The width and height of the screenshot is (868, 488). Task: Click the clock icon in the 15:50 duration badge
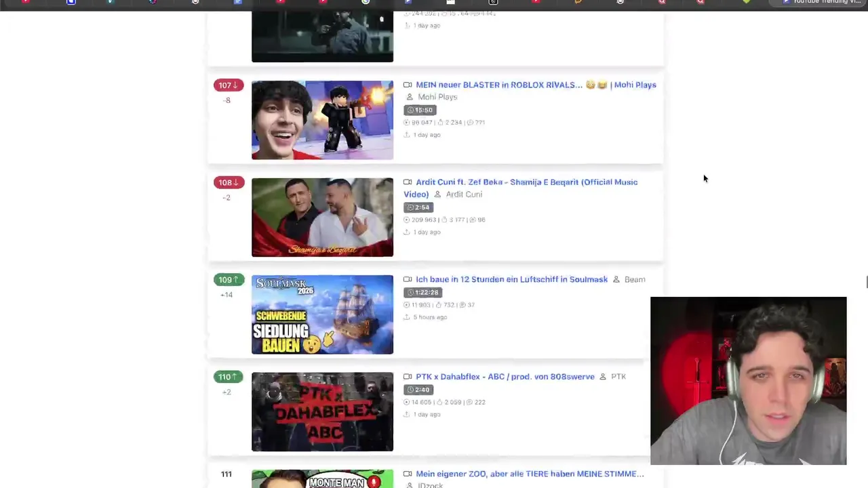point(410,110)
